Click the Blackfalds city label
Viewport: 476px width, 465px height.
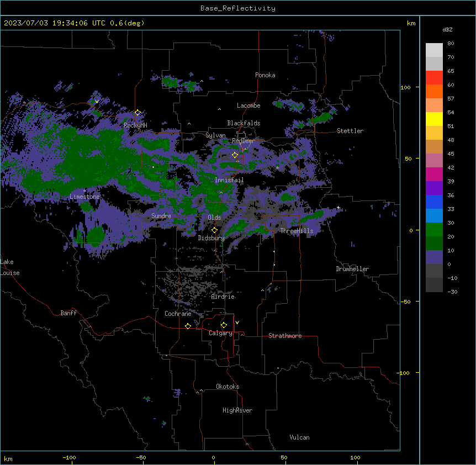(244, 123)
